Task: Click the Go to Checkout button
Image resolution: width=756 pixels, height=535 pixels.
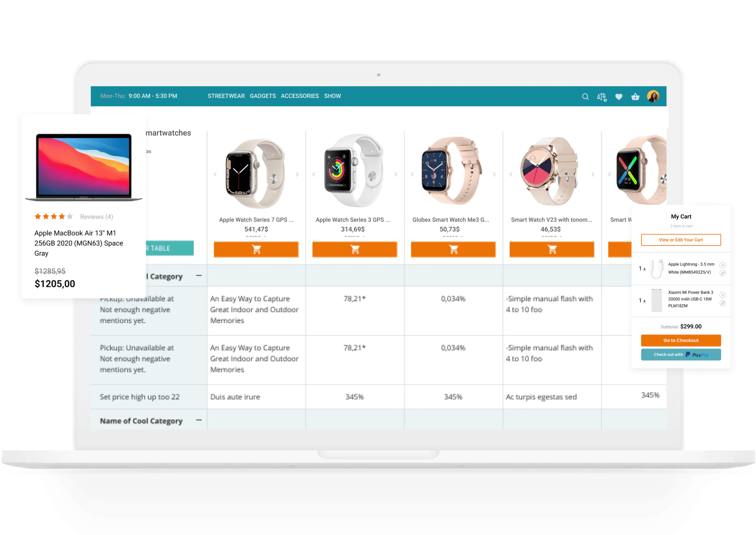Action: 681,340
